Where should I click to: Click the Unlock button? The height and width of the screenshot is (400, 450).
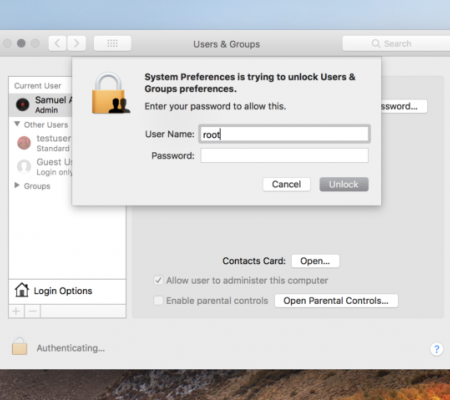(x=344, y=184)
